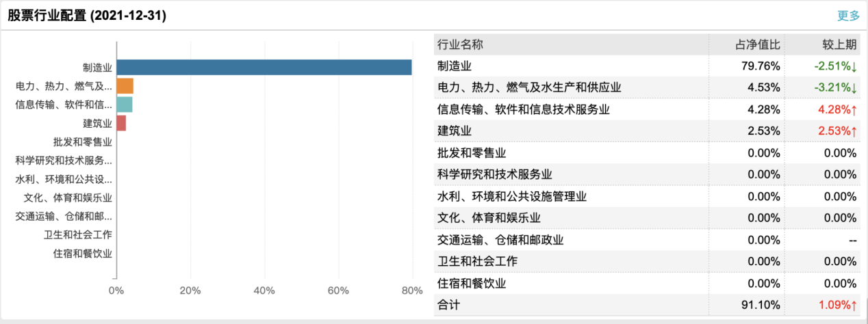This screenshot has width=868, height=324.
Task: Click the orange 电力、热力 chart bar
Action: 125,86
